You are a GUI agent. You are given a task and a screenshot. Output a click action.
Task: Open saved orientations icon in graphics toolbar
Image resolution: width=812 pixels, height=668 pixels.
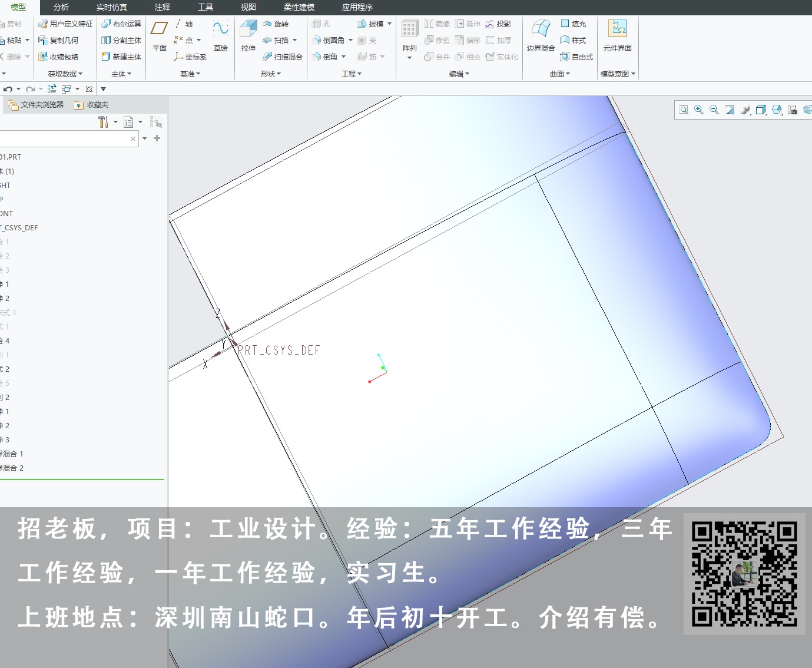[777, 110]
